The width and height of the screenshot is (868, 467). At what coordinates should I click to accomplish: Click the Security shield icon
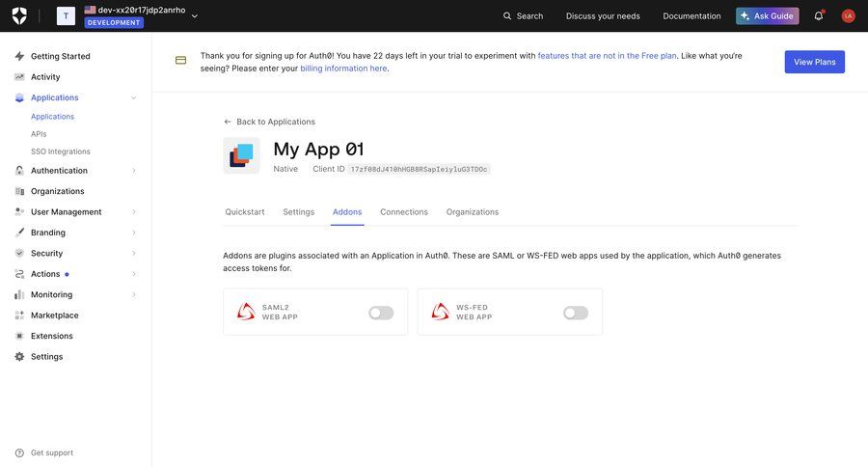(19, 253)
